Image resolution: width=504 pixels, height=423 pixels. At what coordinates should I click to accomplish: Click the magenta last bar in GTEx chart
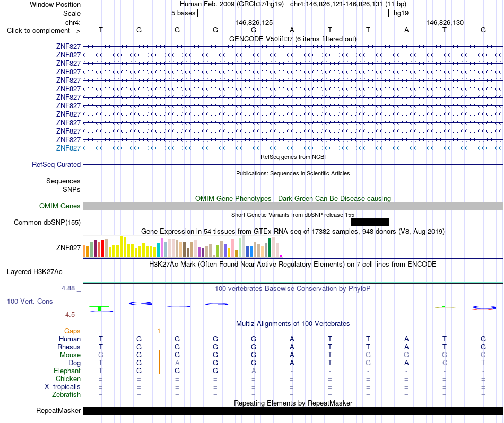coord(281,257)
